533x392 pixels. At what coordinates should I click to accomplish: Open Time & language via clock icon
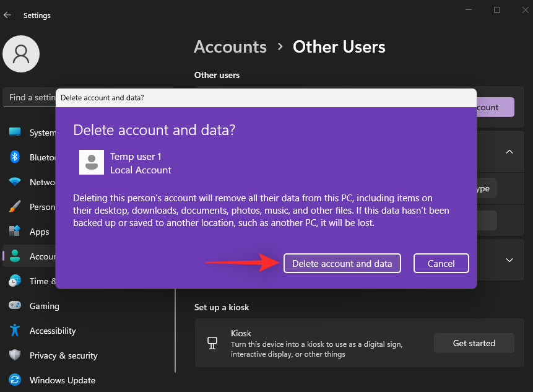click(x=15, y=281)
